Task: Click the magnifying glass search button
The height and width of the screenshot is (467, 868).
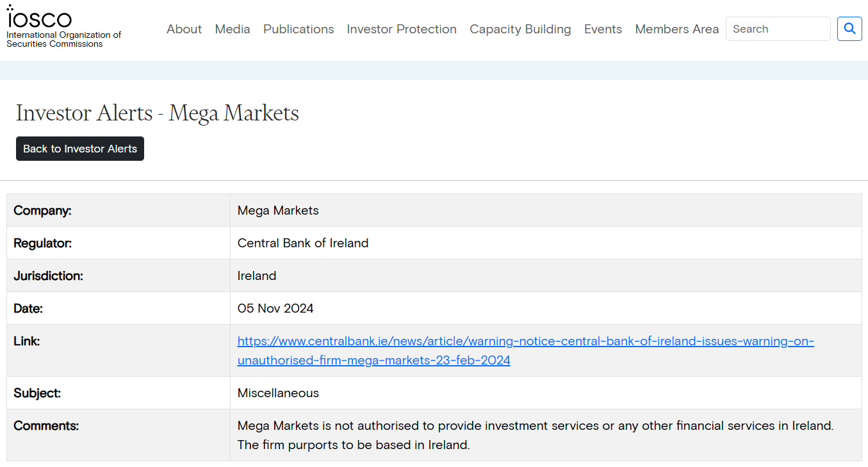Action: click(849, 29)
